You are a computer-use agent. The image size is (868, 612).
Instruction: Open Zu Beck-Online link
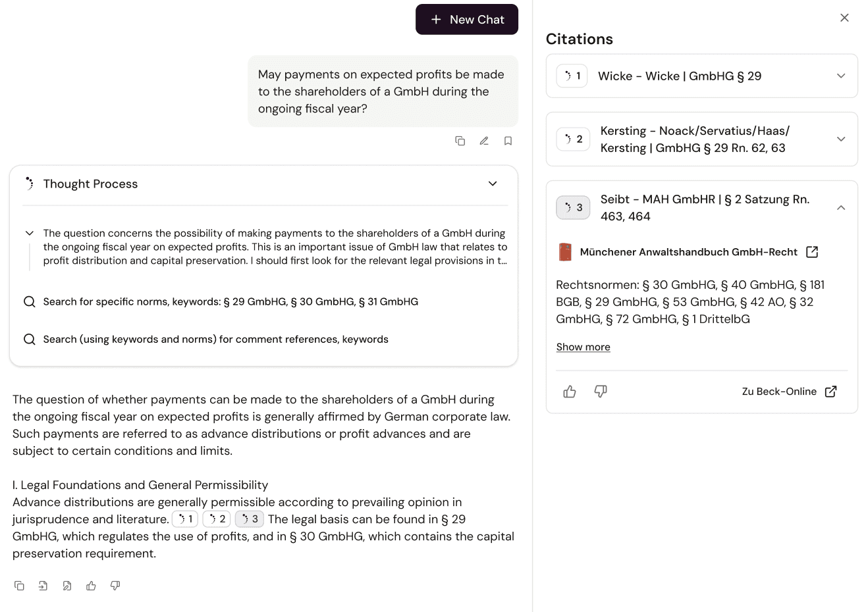point(789,392)
